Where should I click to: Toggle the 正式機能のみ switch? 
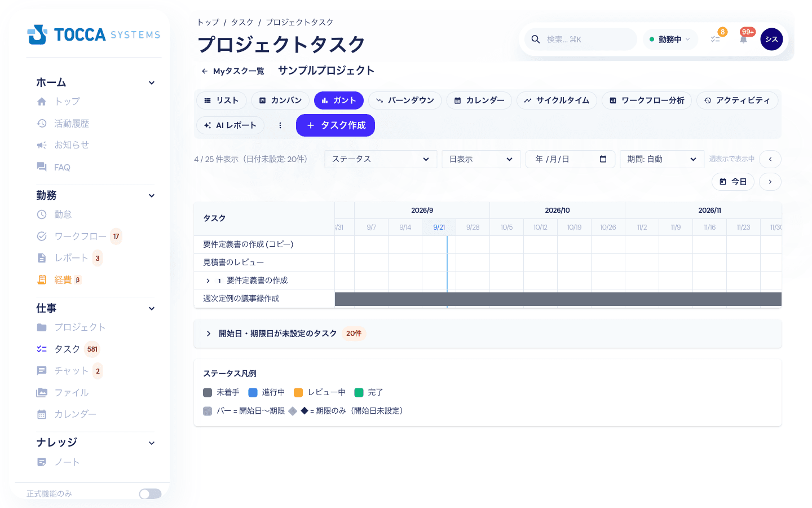click(x=151, y=494)
